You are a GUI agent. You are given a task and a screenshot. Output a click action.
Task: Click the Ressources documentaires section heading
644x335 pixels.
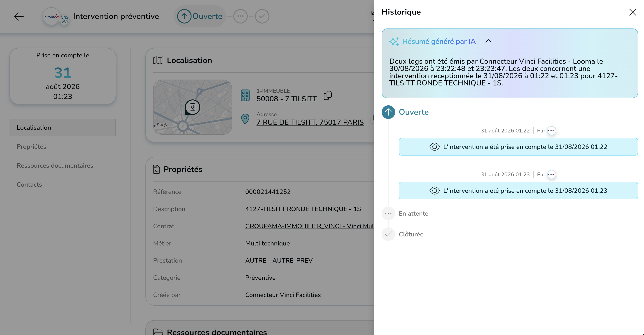click(x=217, y=332)
